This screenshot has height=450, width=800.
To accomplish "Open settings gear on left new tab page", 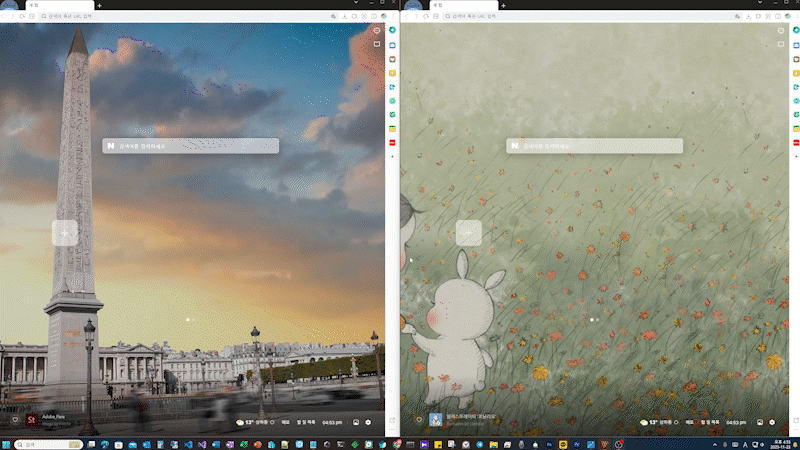I will pyautogui.click(x=368, y=422).
